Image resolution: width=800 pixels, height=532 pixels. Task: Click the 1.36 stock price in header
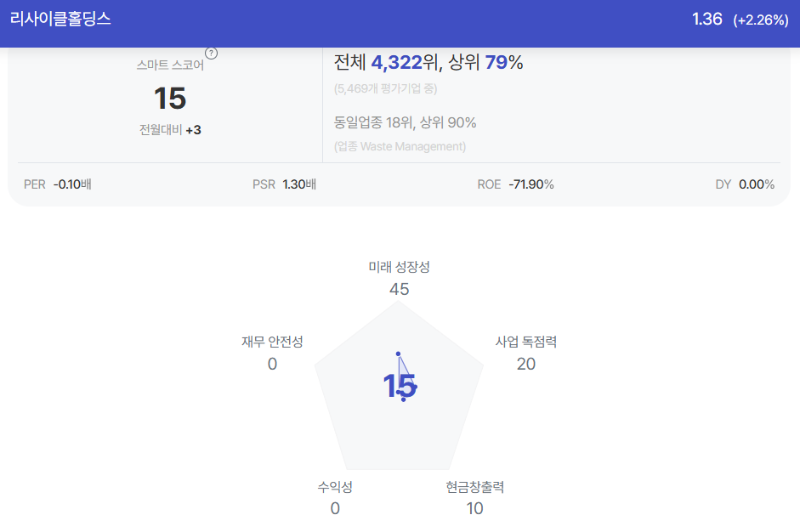coord(706,19)
